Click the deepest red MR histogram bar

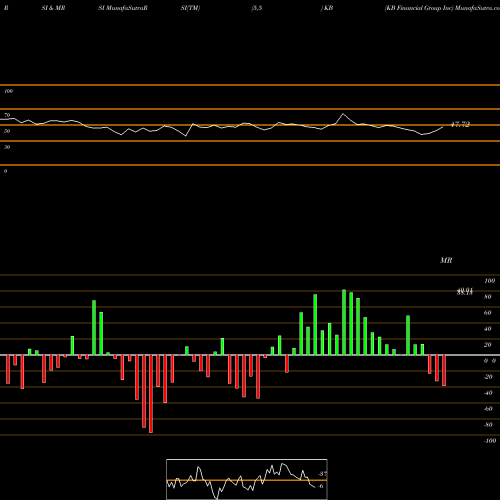tap(151, 394)
